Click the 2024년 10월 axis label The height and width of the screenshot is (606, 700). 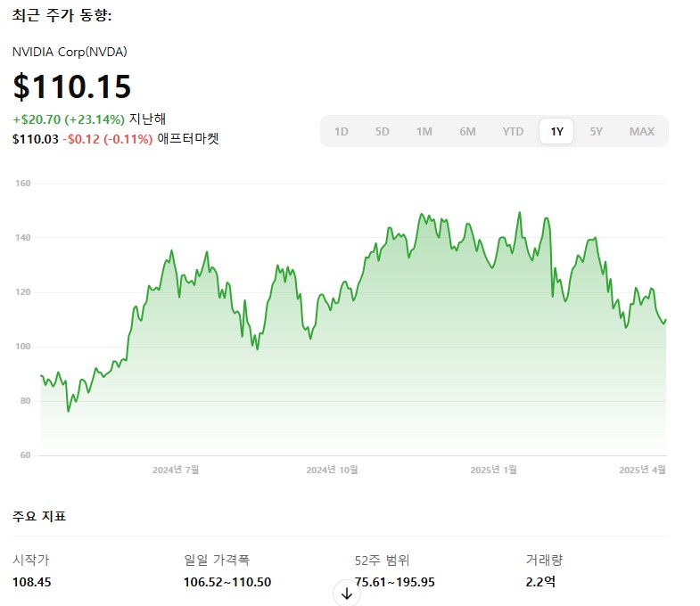pos(332,470)
